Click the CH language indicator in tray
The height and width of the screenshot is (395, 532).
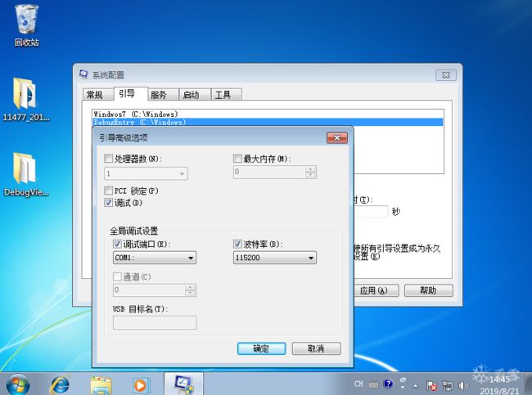(x=358, y=384)
